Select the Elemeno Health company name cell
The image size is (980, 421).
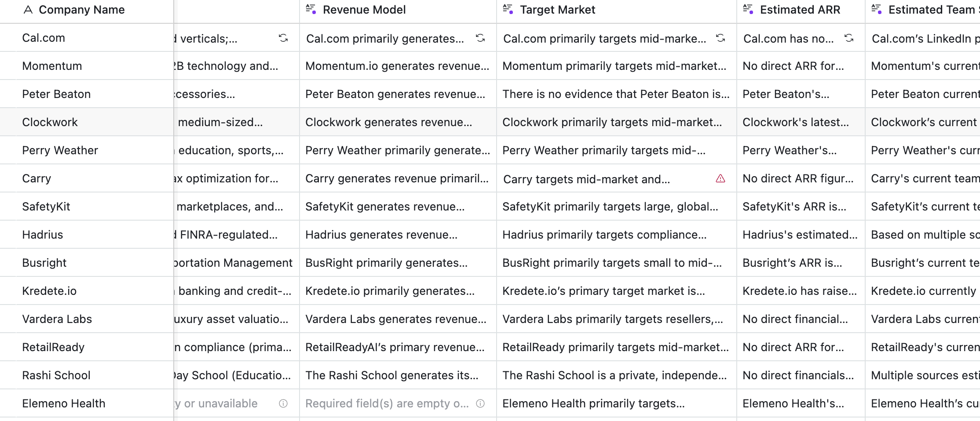(x=87, y=403)
